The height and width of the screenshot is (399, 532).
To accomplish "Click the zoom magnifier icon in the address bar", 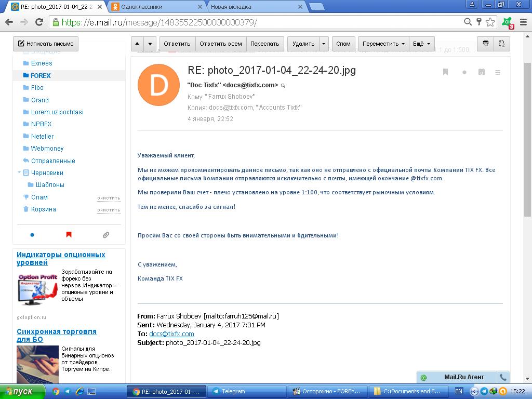I will click(468, 22).
